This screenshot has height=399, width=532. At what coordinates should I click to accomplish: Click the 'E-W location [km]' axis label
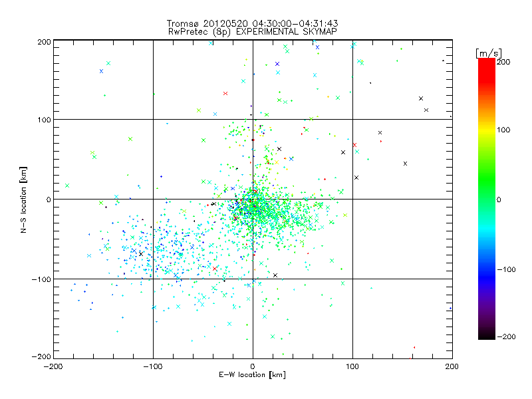[x=252, y=375]
